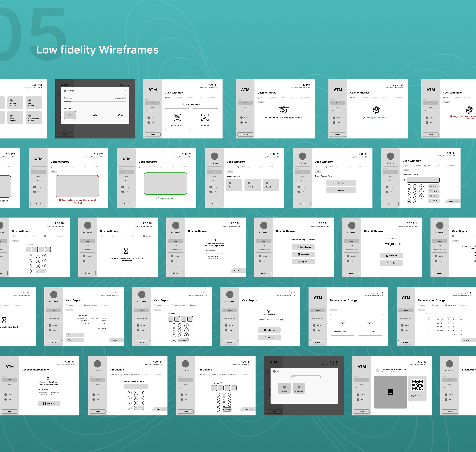Click eye icon next to Available Balance ₹21,500
Screen dimensions: 476x452
(x=281, y=319)
